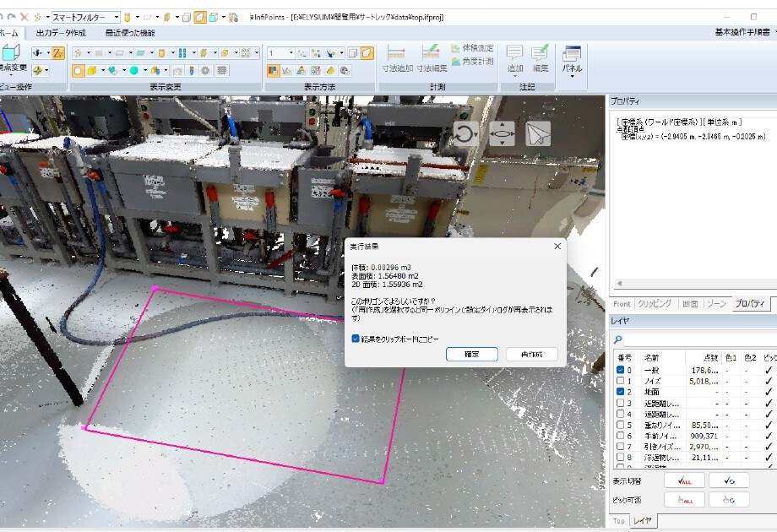Click the paper airplane fly-through icon
777x532 pixels.
(538, 133)
